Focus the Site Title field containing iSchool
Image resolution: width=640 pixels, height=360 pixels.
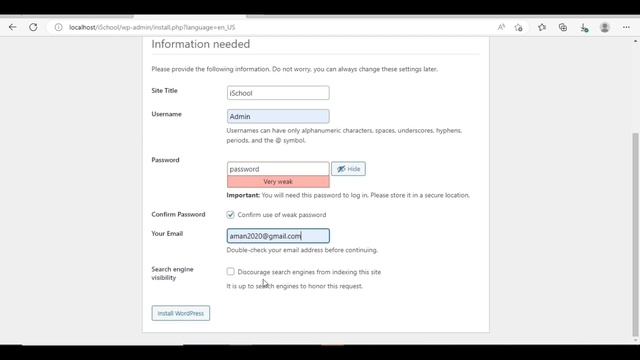[278, 93]
